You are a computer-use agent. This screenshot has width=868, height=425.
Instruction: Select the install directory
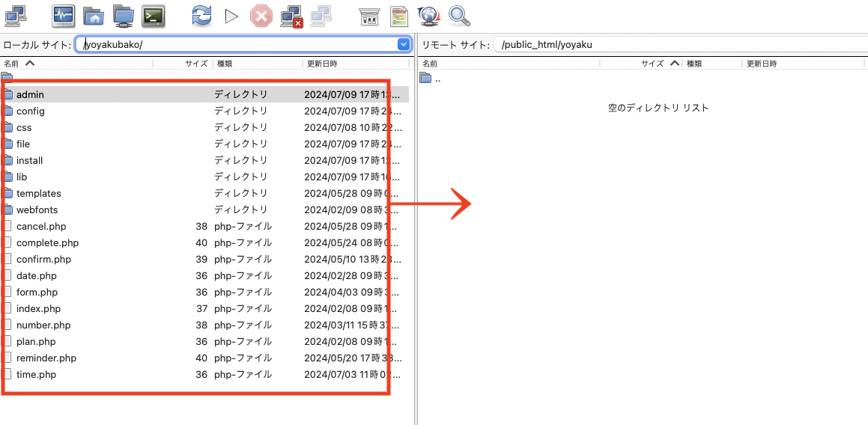204,160
